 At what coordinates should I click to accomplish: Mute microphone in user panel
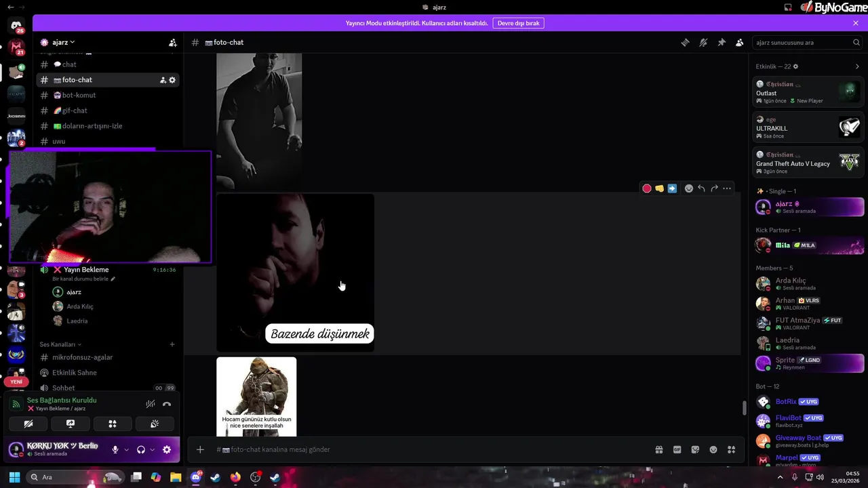[x=115, y=449]
